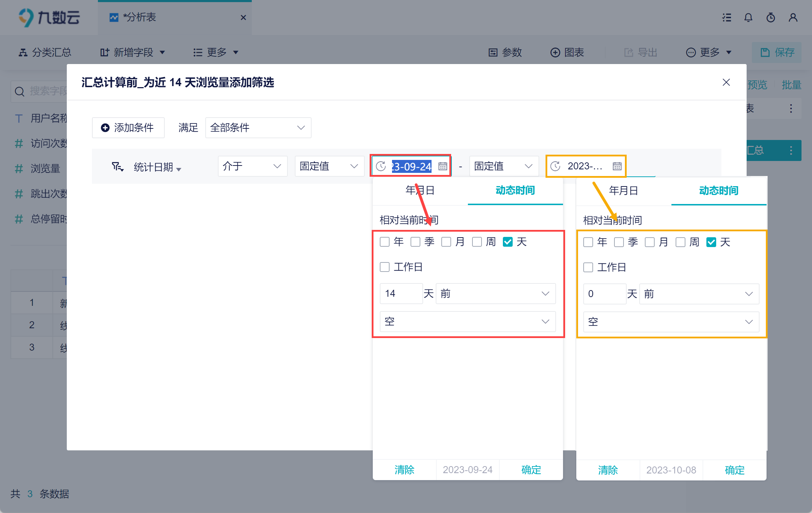Image resolution: width=812 pixels, height=513 pixels.
Task: Click the timer clock icon in header
Action: point(770,17)
